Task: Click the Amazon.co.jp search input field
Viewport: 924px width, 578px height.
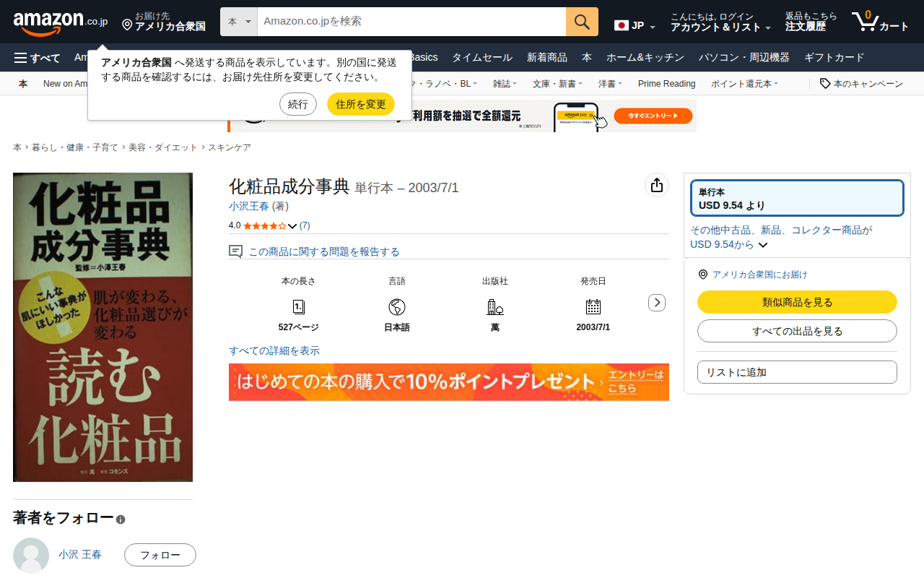Action: 411,22
